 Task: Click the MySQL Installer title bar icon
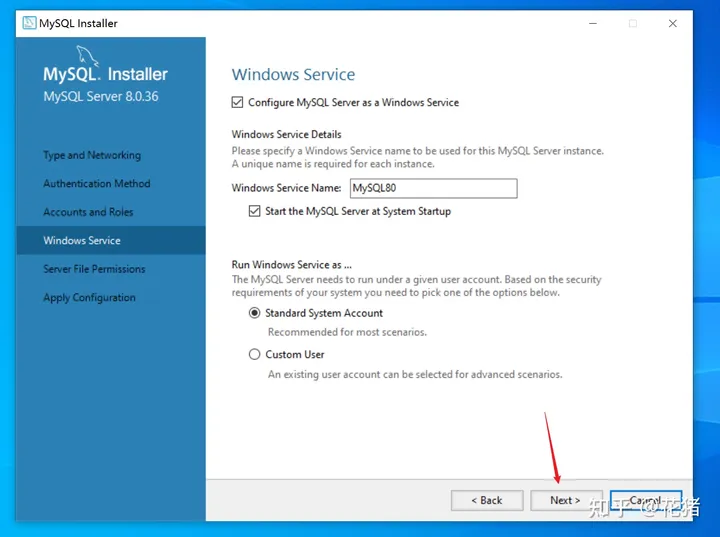coord(29,23)
